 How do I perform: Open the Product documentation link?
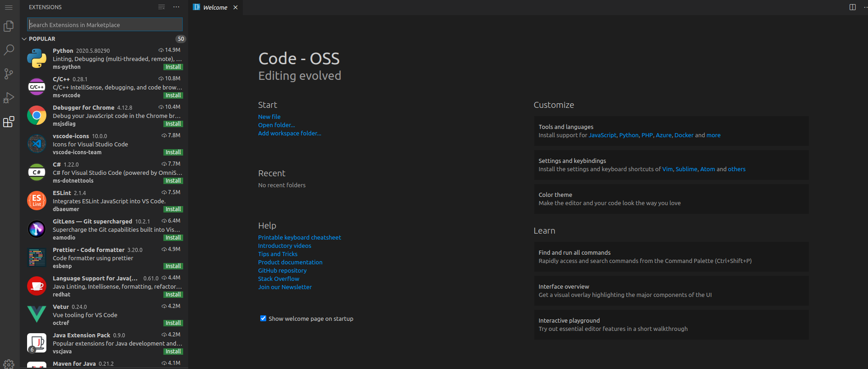290,262
